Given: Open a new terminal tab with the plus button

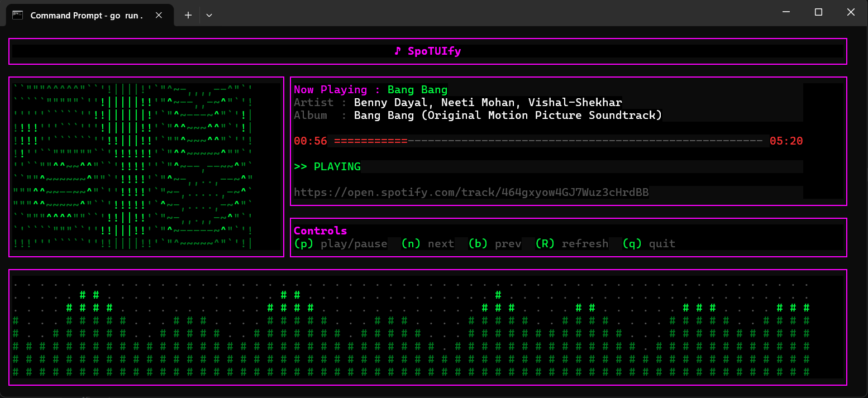Looking at the screenshot, I should tap(188, 15).
